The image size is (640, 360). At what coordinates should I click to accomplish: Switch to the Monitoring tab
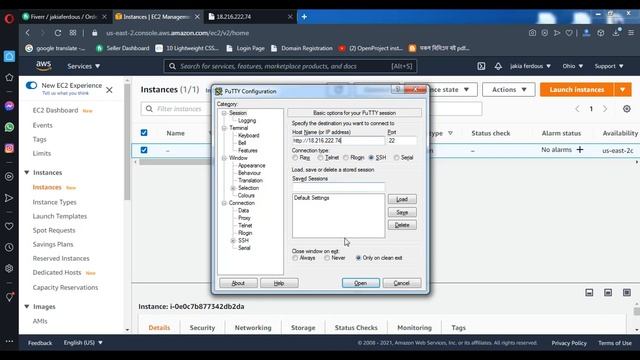[414, 328]
